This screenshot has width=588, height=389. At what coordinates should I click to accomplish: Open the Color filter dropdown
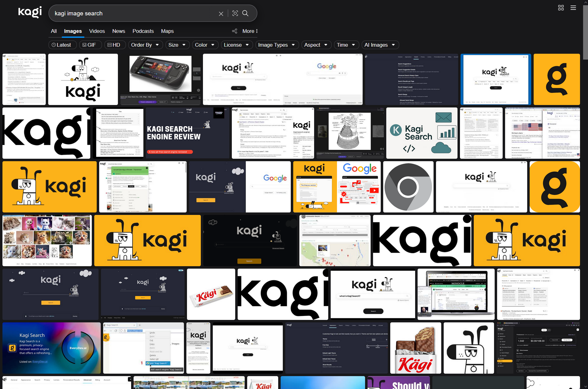pyautogui.click(x=205, y=45)
